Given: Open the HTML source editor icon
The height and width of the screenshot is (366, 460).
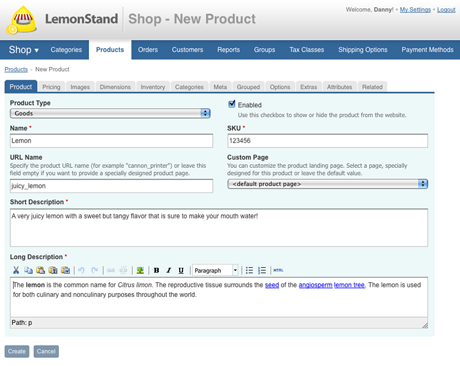Looking at the screenshot, I should pos(278,270).
